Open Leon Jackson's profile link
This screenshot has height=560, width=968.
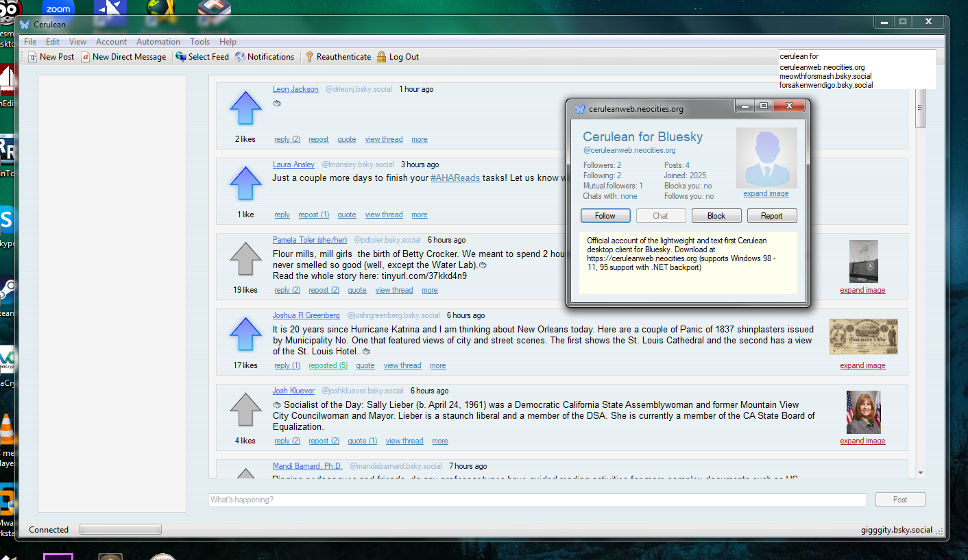pyautogui.click(x=295, y=89)
